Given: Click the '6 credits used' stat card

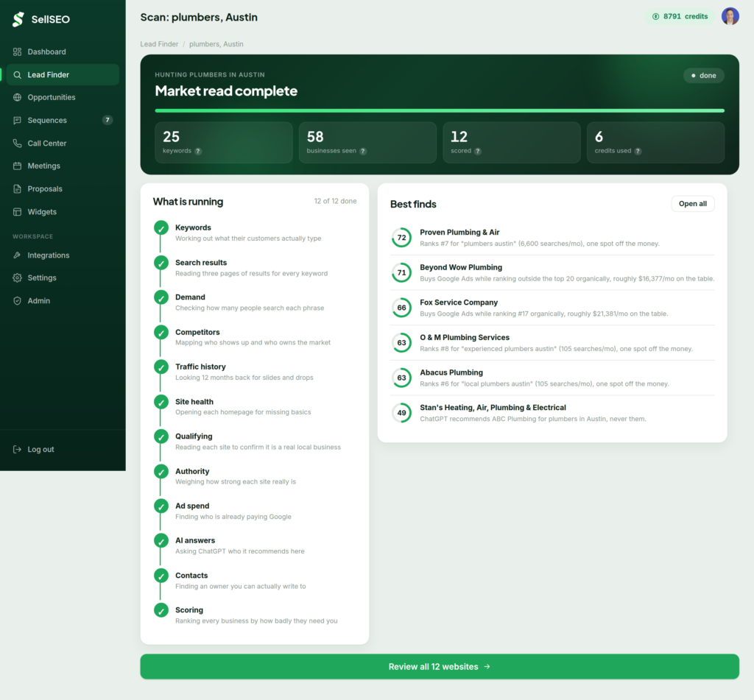Looking at the screenshot, I should (x=655, y=142).
